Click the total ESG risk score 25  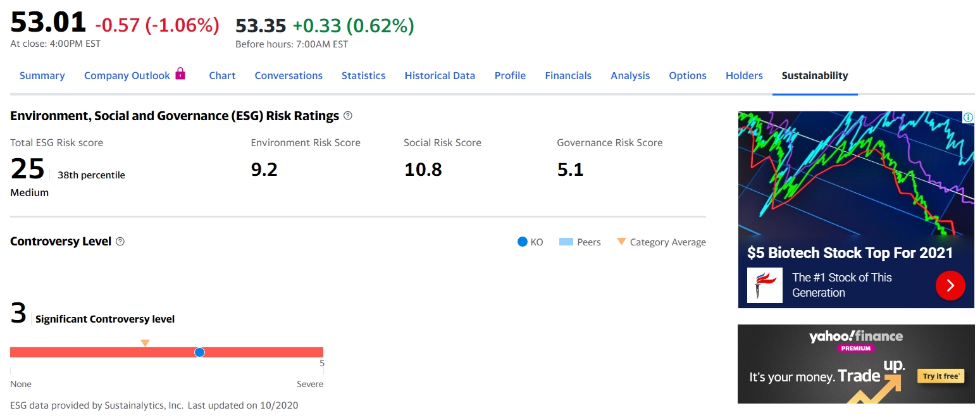click(28, 170)
